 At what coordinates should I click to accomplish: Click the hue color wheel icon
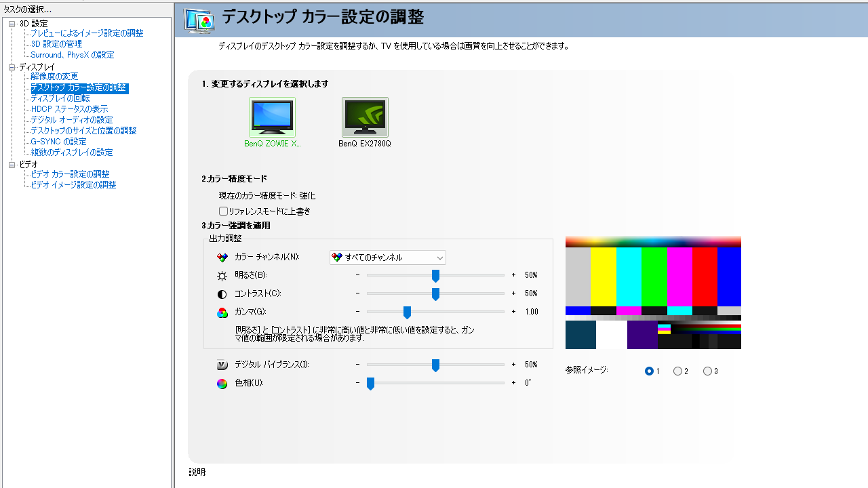pyautogui.click(x=222, y=384)
